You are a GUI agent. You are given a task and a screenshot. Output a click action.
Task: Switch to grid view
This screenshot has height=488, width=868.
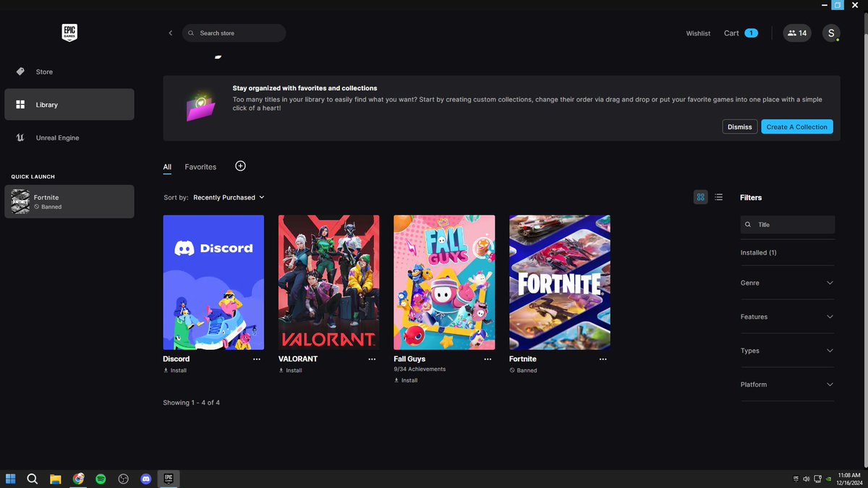(700, 197)
